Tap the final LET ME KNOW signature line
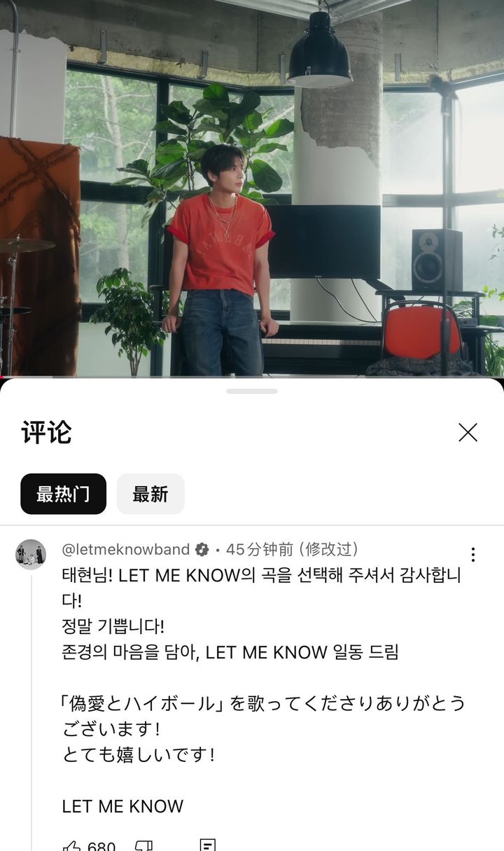The image size is (504, 851). click(x=122, y=806)
